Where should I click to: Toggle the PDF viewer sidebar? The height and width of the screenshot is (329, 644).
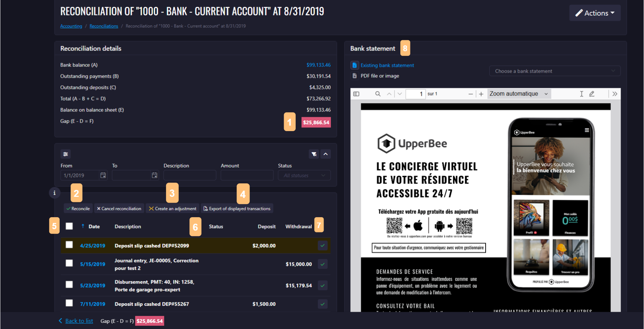356,94
